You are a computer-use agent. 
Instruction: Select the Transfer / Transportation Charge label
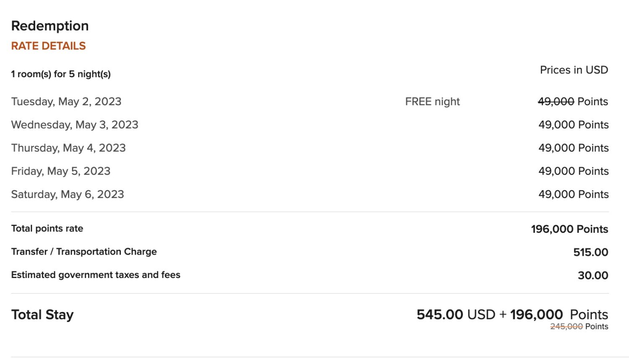[x=84, y=252]
